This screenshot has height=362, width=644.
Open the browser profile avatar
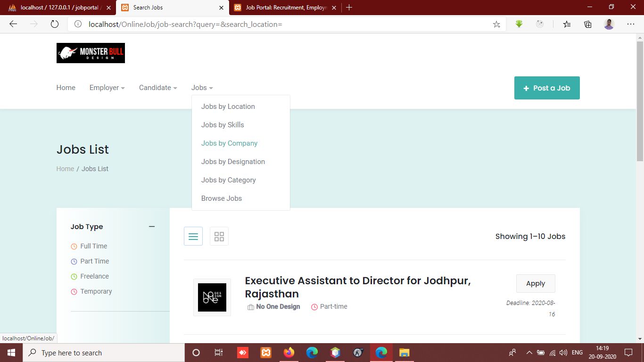(x=609, y=24)
